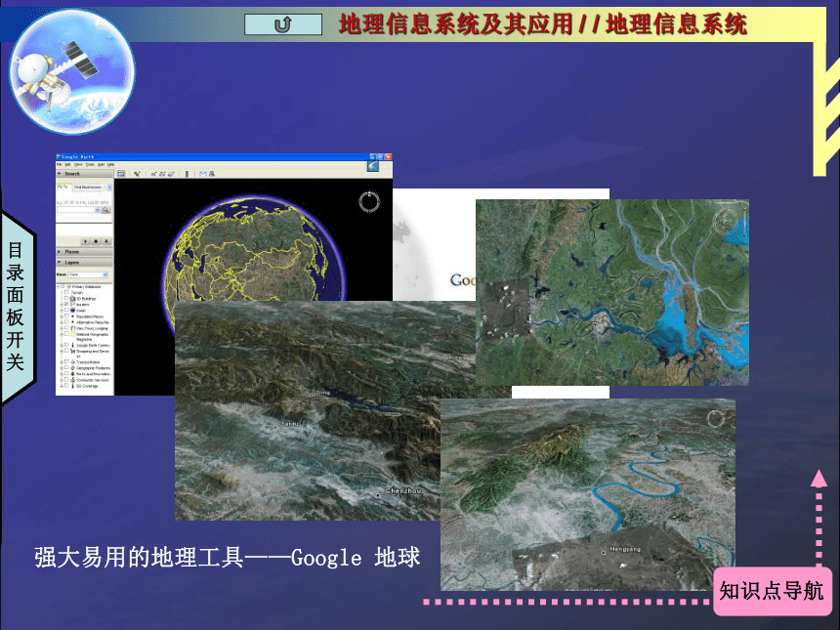Click the river delta satellite image
The image size is (840, 630).
tap(612, 292)
